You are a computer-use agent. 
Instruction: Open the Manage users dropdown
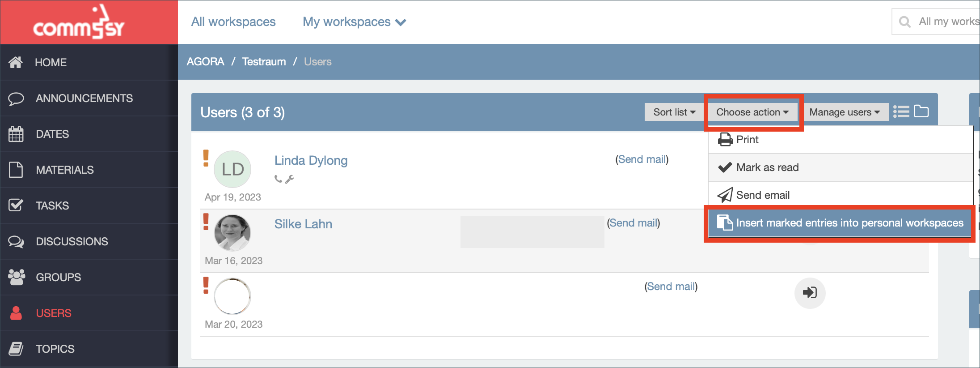click(844, 112)
